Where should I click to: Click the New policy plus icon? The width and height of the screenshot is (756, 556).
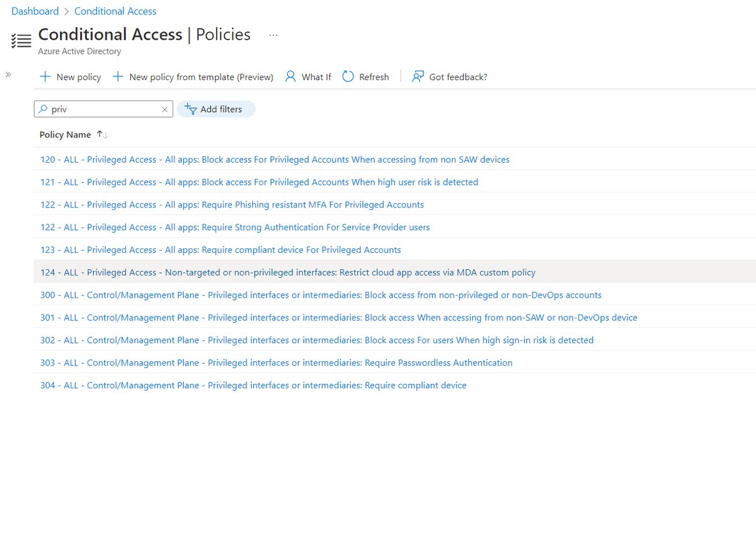pos(45,77)
